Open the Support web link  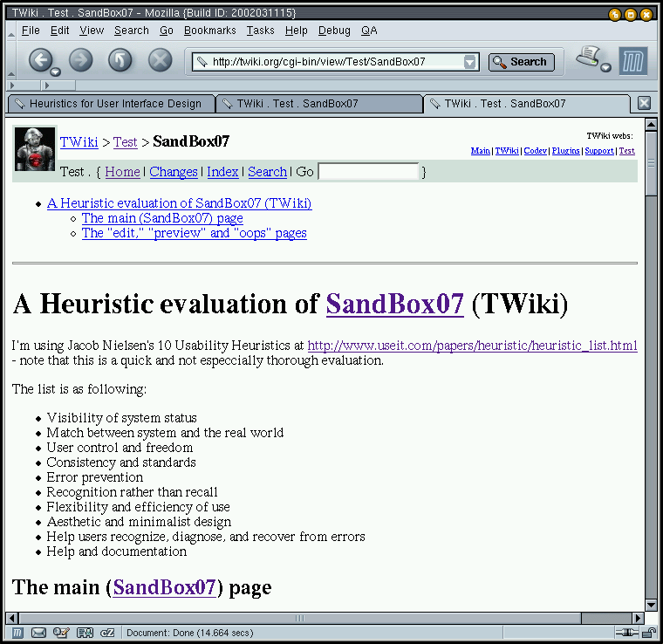pos(599,151)
